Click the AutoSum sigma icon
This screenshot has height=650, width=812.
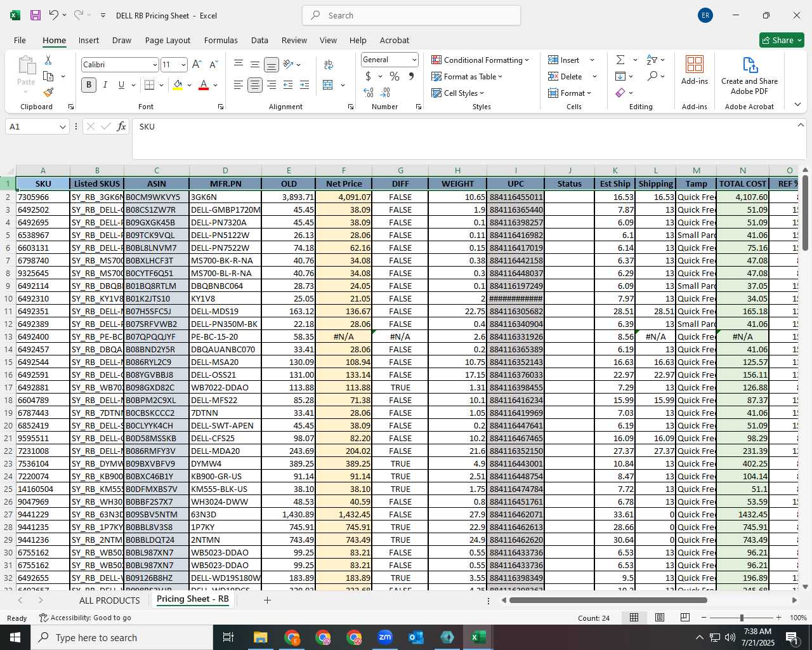tap(620, 60)
